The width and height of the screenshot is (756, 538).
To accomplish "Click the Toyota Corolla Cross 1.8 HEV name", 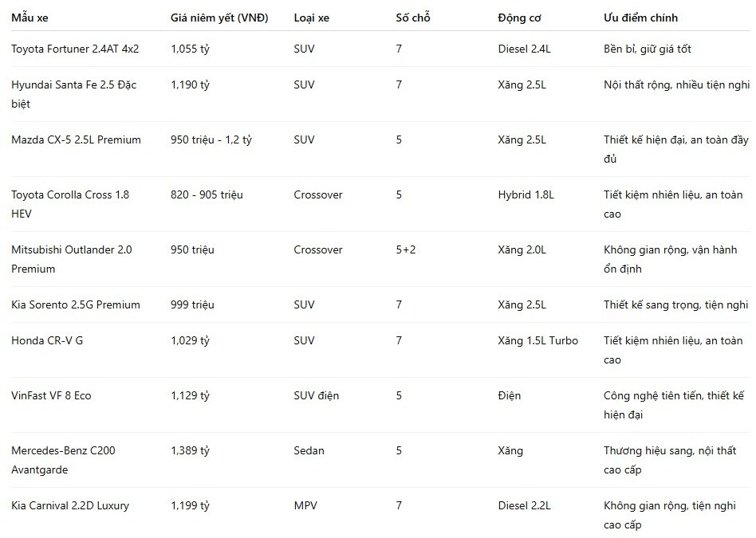I will pos(70,204).
